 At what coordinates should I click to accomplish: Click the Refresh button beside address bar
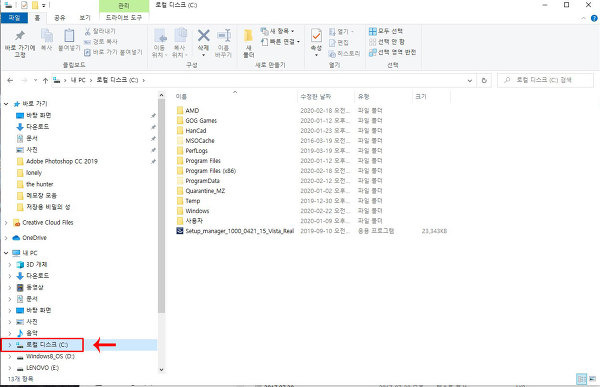coord(484,80)
